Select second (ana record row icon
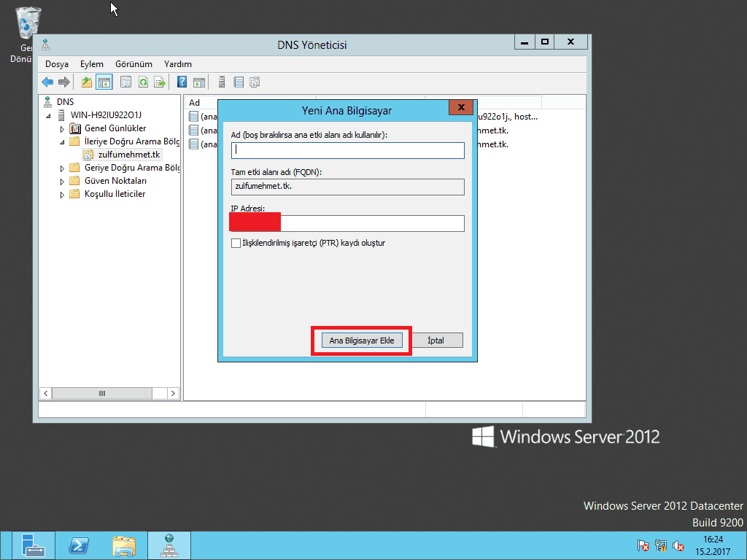747x560 pixels. pyautogui.click(x=193, y=130)
